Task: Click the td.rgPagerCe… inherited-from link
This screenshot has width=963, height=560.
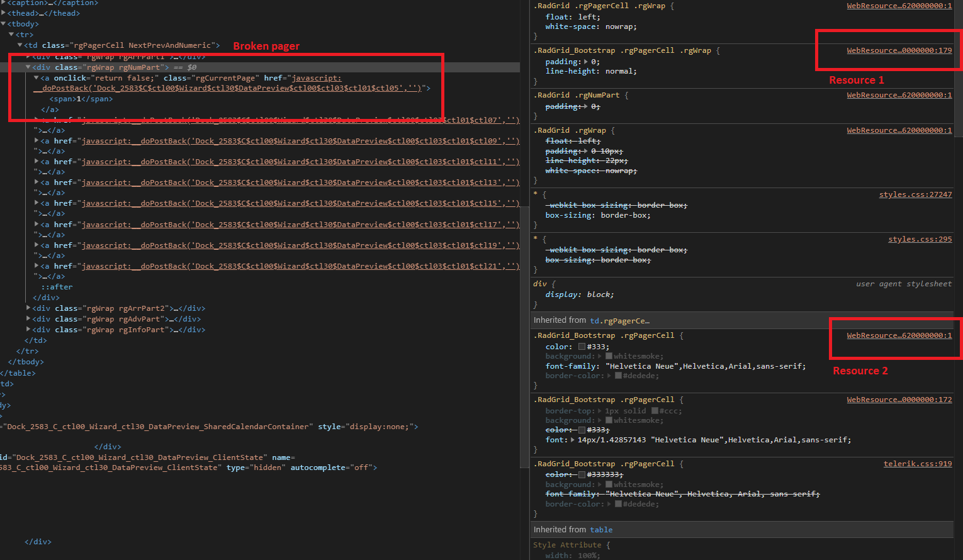Action: coord(619,321)
